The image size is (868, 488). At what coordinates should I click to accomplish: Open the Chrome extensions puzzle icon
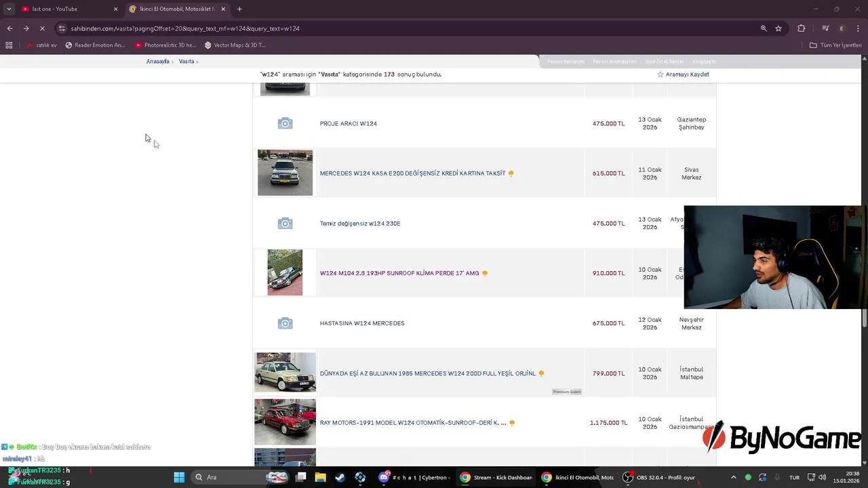802,28
